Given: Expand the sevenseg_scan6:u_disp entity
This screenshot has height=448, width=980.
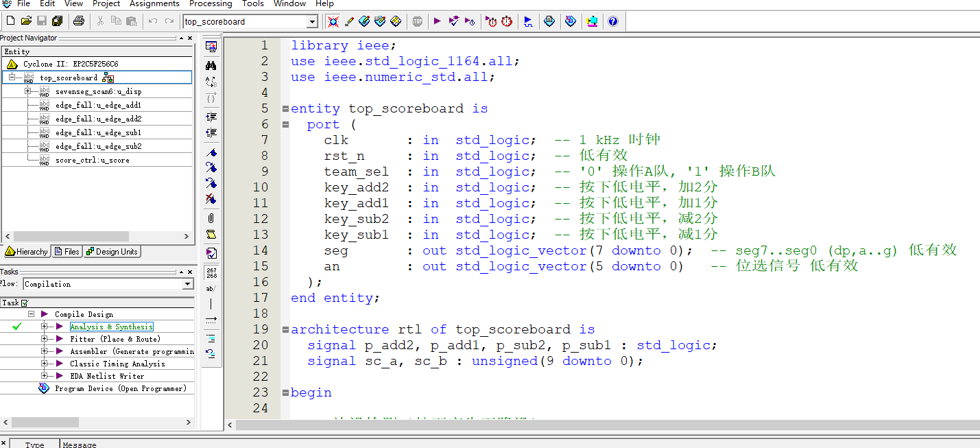Looking at the screenshot, I should 28,91.
